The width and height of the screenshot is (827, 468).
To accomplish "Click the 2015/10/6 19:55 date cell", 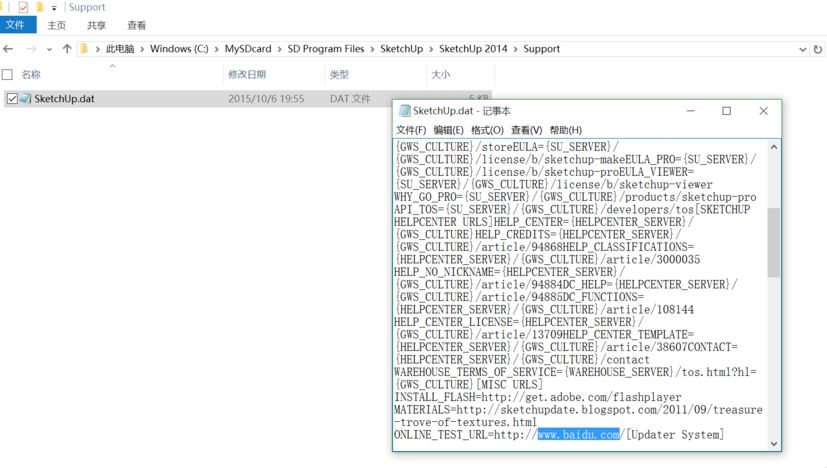I will (266, 99).
